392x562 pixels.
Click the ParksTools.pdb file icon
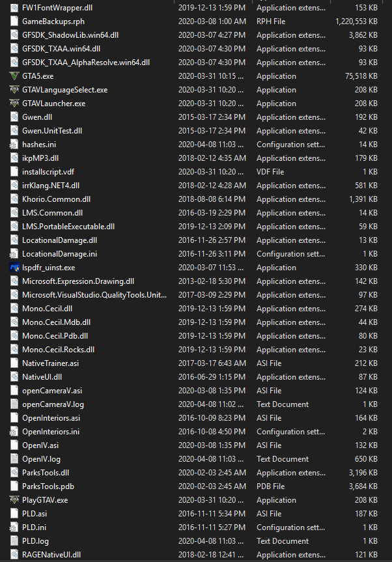[x=14, y=486]
